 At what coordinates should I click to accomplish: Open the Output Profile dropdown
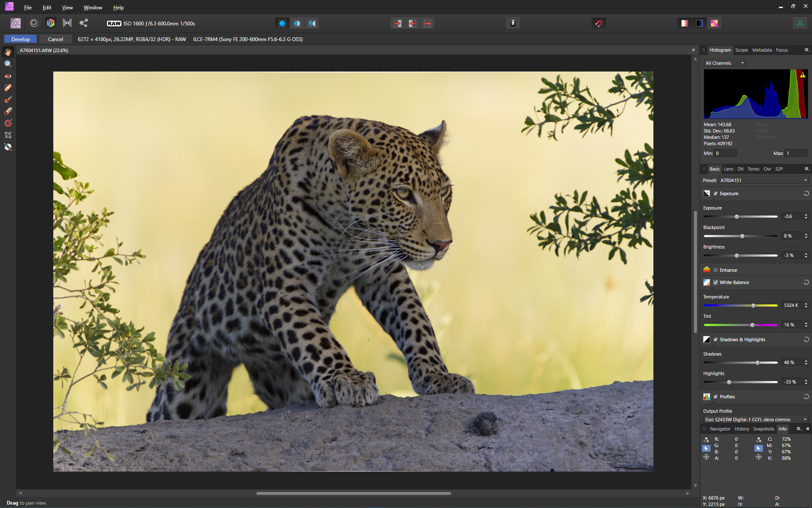pyautogui.click(x=756, y=420)
